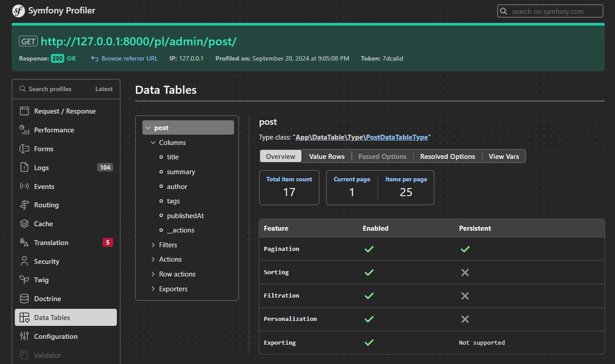The image size is (615, 364).
Task: Click the 200 response status badge
Action: coord(58,58)
